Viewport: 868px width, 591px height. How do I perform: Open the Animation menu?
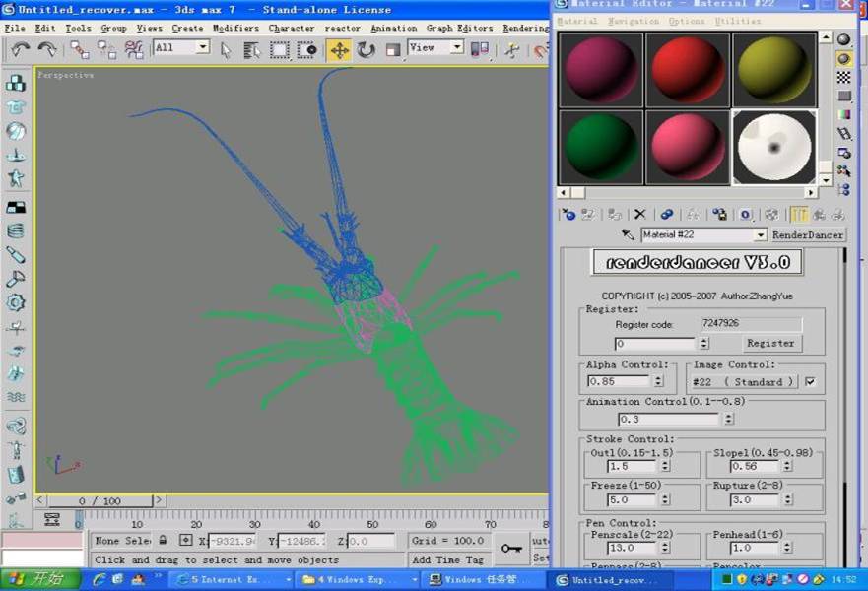393,28
